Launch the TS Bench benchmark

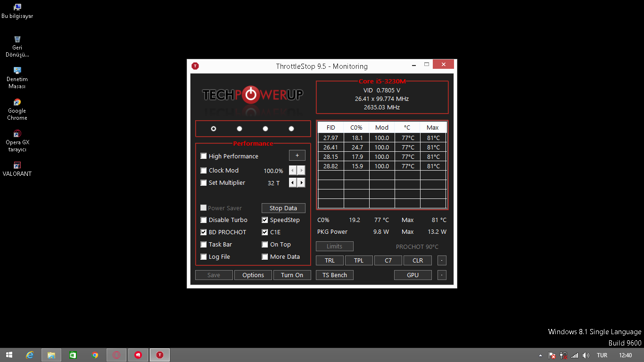point(335,275)
